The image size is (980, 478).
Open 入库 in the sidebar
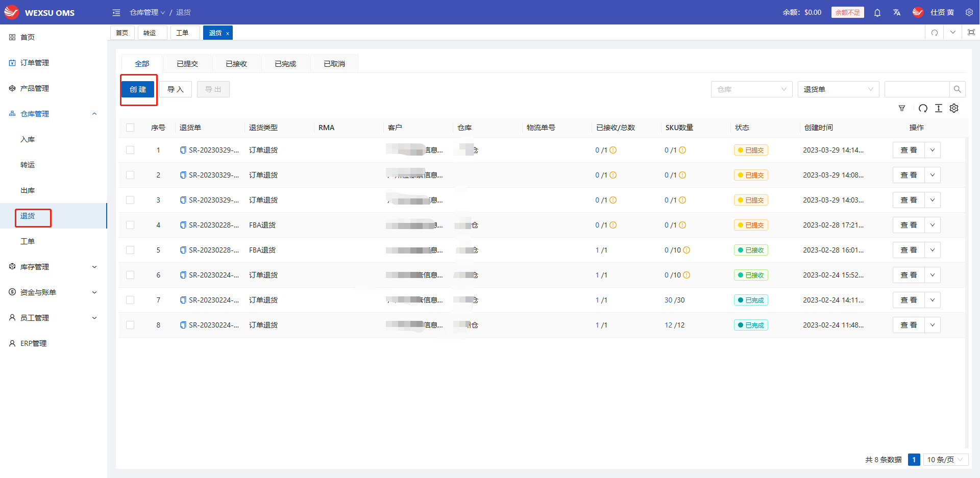(54, 139)
